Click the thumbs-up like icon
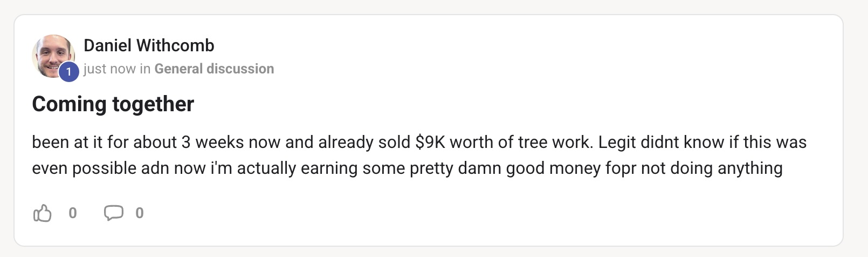Image resolution: width=868 pixels, height=257 pixels. 42,213
